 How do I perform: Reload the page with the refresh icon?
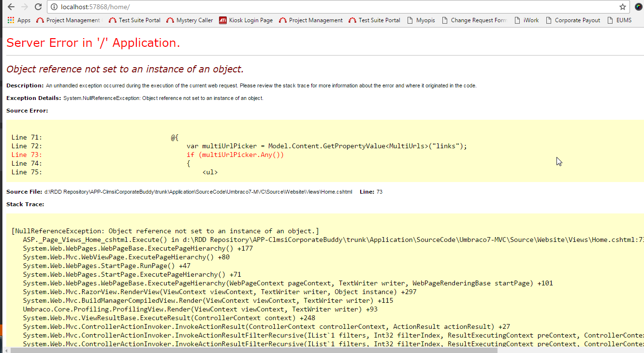click(x=38, y=7)
